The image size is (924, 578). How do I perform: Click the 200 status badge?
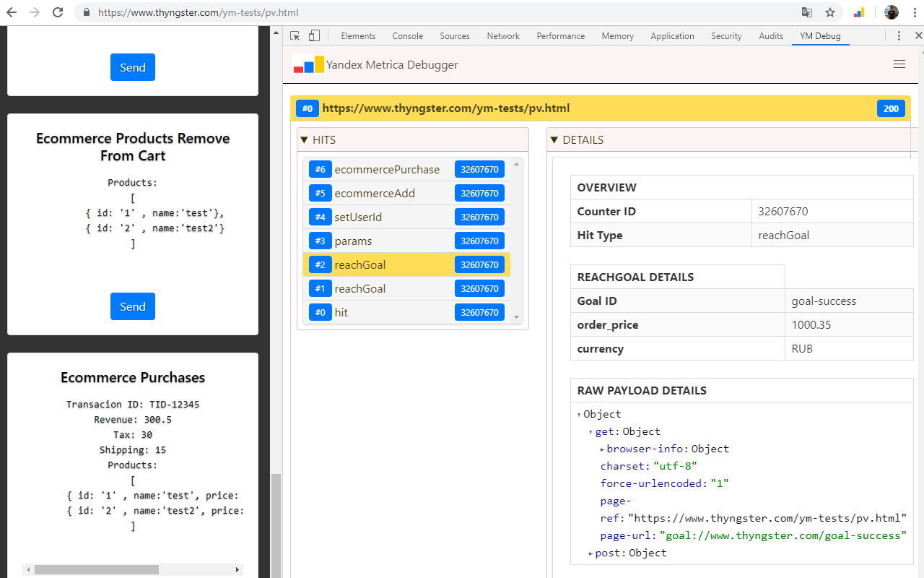(x=891, y=108)
